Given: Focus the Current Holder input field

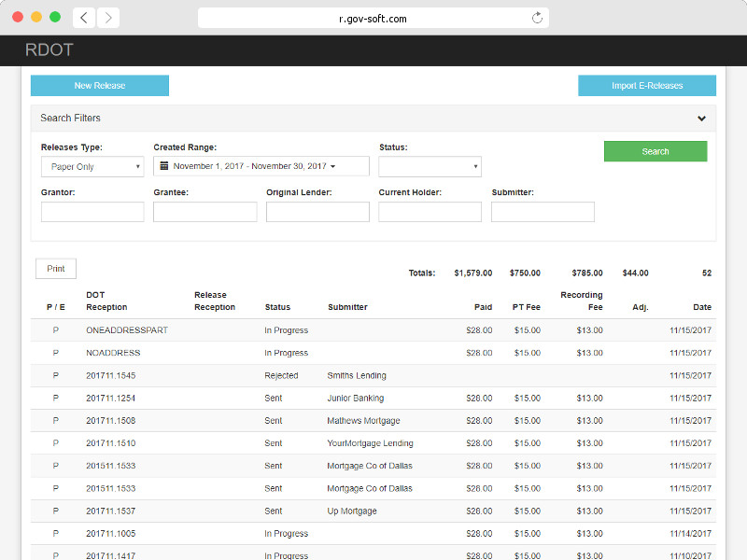Looking at the screenshot, I should 430,212.
